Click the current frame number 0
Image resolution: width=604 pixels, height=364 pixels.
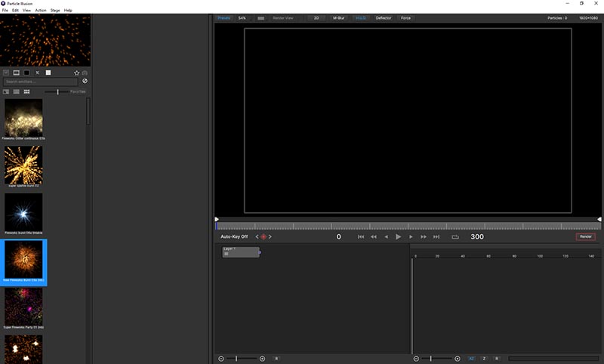click(338, 237)
